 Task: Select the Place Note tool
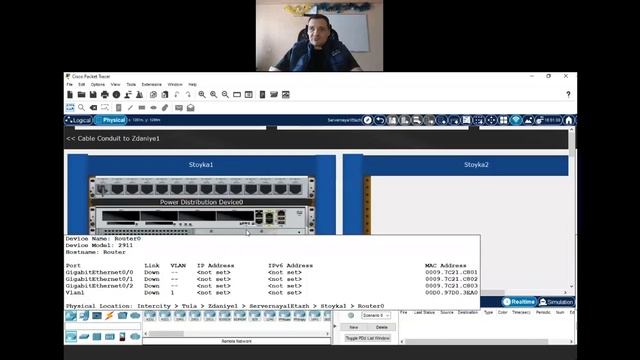(118, 108)
